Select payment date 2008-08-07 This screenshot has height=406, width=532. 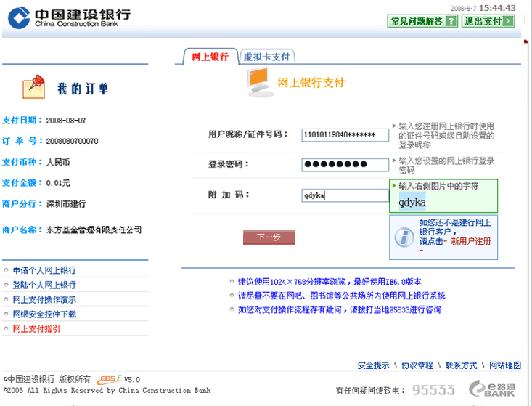click(66, 121)
